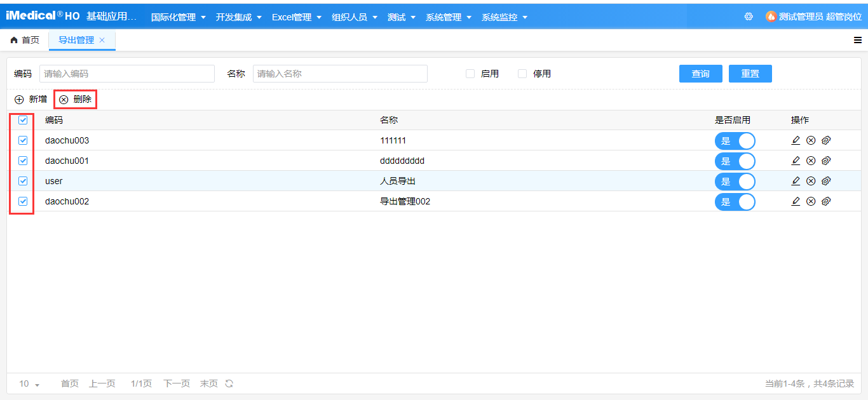Open the page size dropdown showing 10
The width and height of the screenshot is (868, 400).
coord(28,383)
